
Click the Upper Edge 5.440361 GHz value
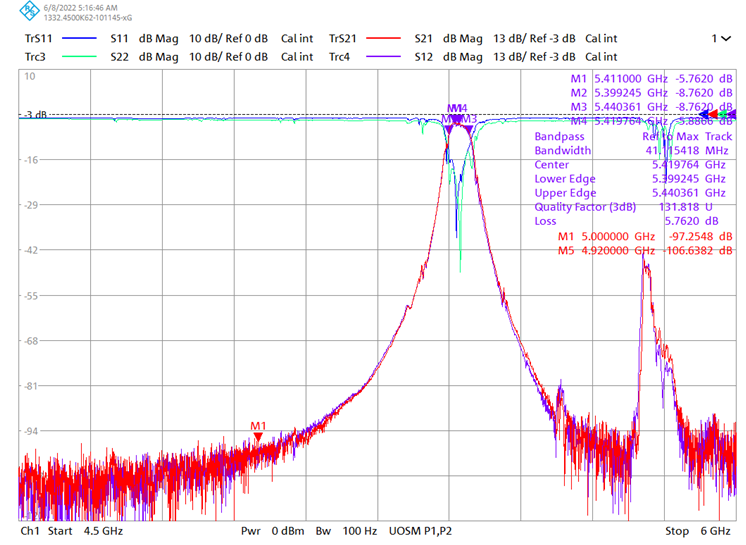pyautogui.click(x=688, y=193)
